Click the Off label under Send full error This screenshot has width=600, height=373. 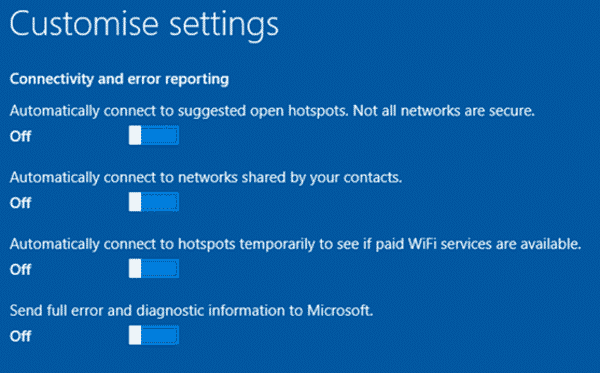(x=20, y=336)
